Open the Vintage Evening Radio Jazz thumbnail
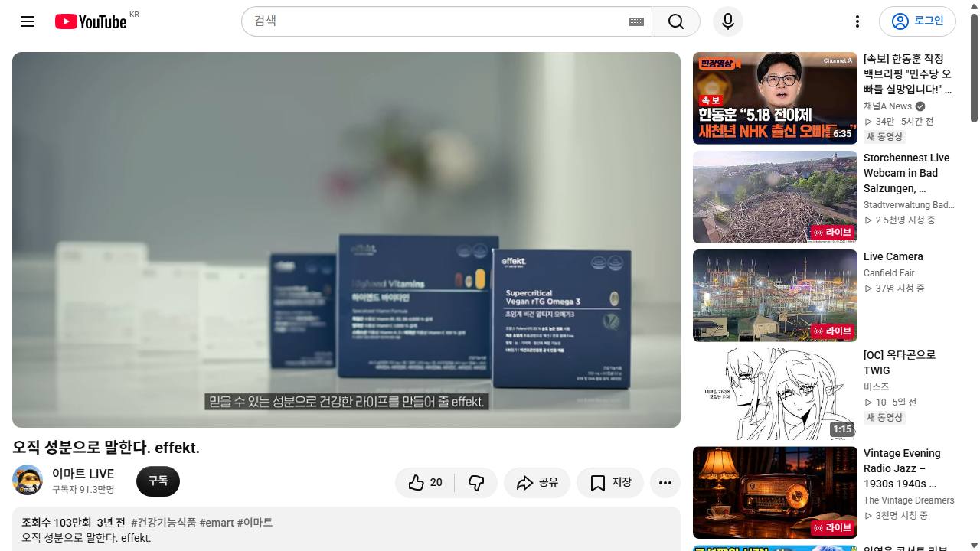Screen dimensions: 980x551 [775, 493]
